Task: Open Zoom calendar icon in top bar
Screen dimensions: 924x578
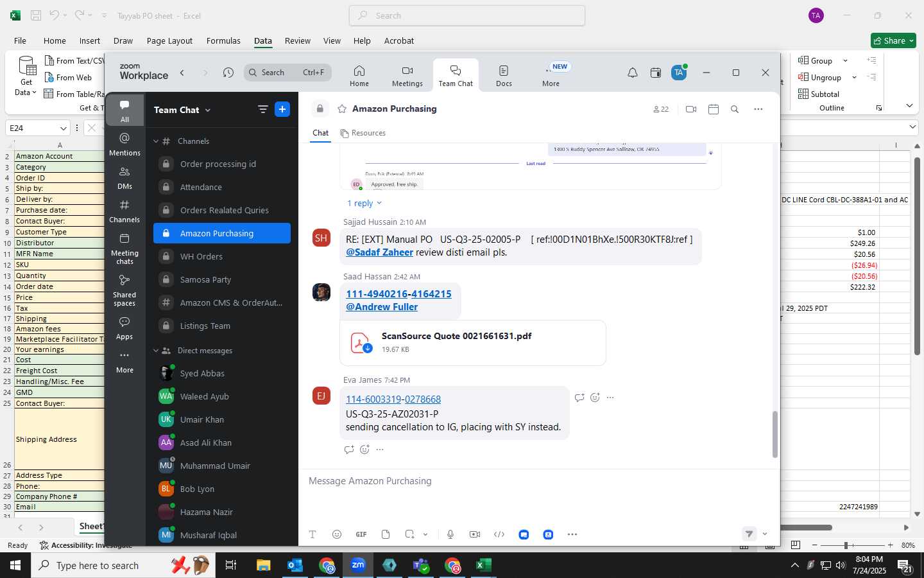Action: pos(656,73)
